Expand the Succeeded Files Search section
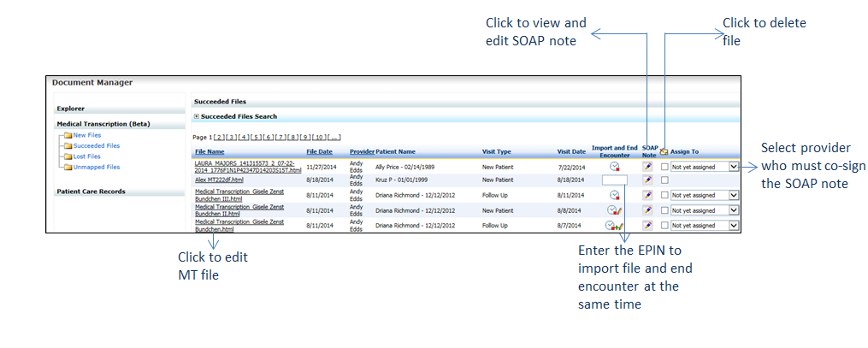Screen dimensions: 868x348 [197, 116]
